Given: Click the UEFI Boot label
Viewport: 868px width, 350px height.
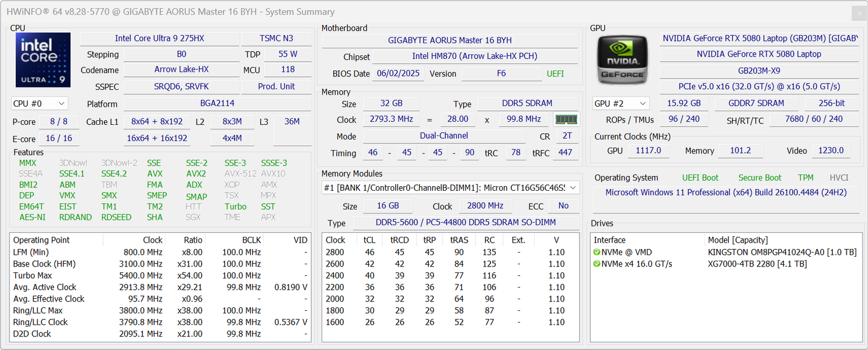Looking at the screenshot, I should coord(700,178).
